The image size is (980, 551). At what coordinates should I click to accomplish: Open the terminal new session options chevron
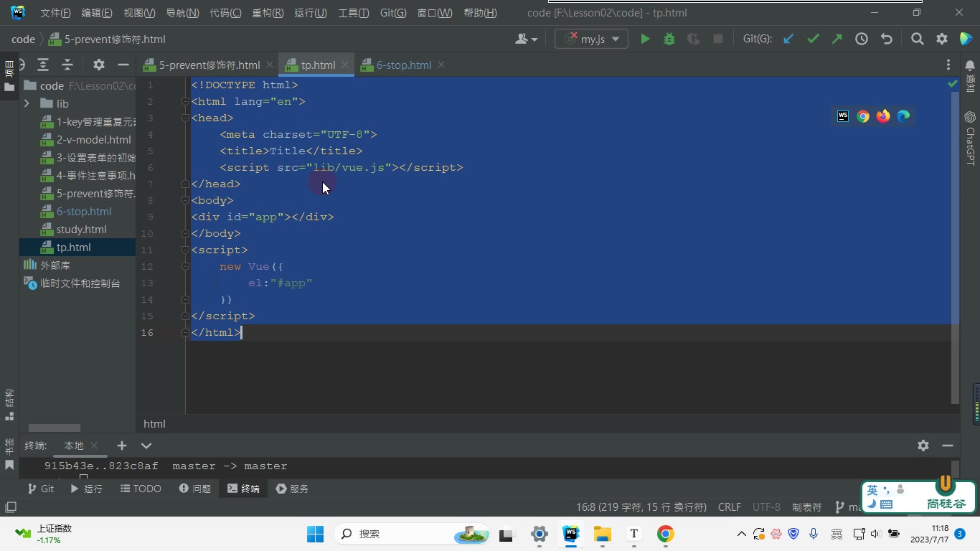click(x=146, y=446)
